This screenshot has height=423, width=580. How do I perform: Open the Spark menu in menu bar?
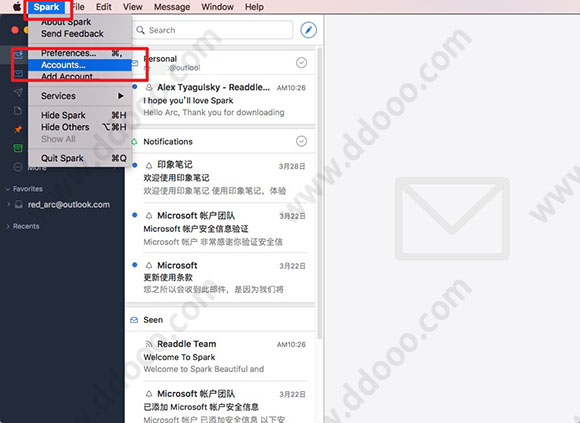(x=46, y=7)
